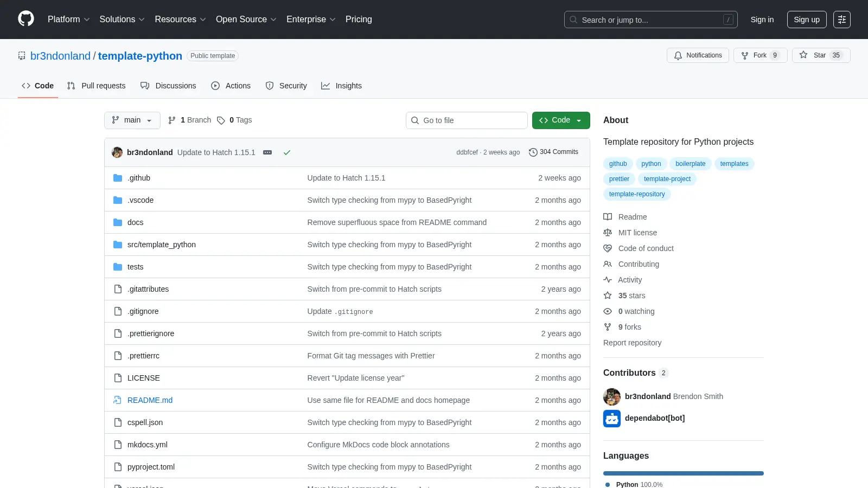Open the mkdocs.yml file

148,445
